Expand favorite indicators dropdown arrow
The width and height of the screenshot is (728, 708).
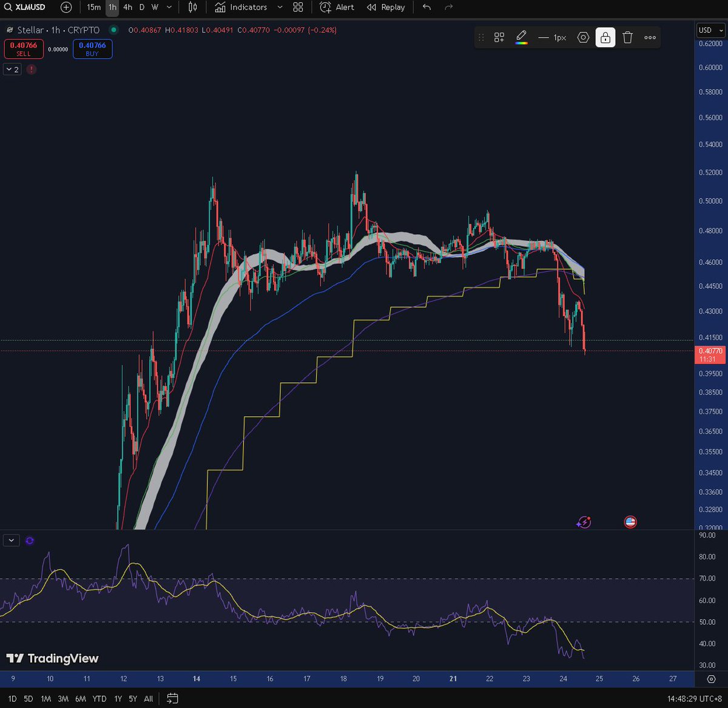click(279, 7)
